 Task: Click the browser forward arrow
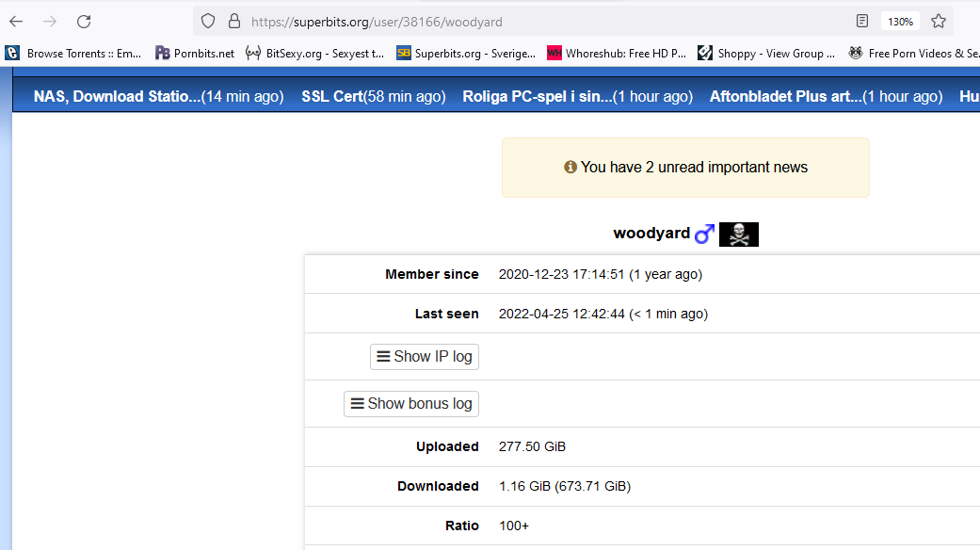coord(50,22)
